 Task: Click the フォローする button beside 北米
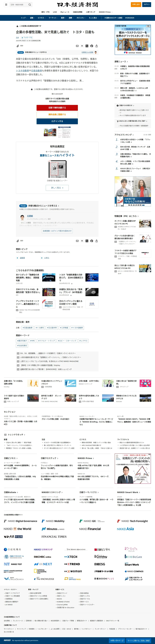pos(27,37)
